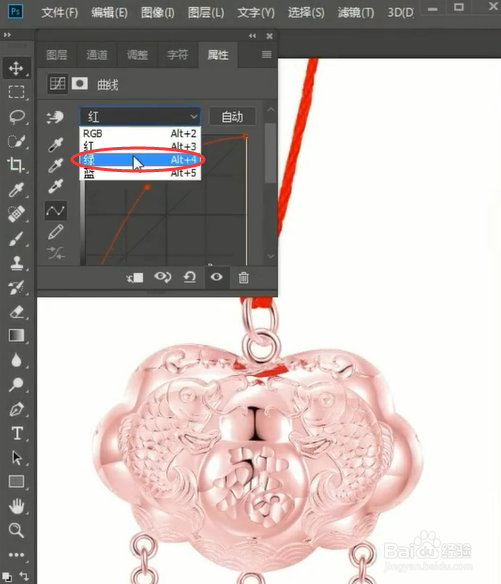
Task: Select the Eraser tool
Action: (16, 312)
